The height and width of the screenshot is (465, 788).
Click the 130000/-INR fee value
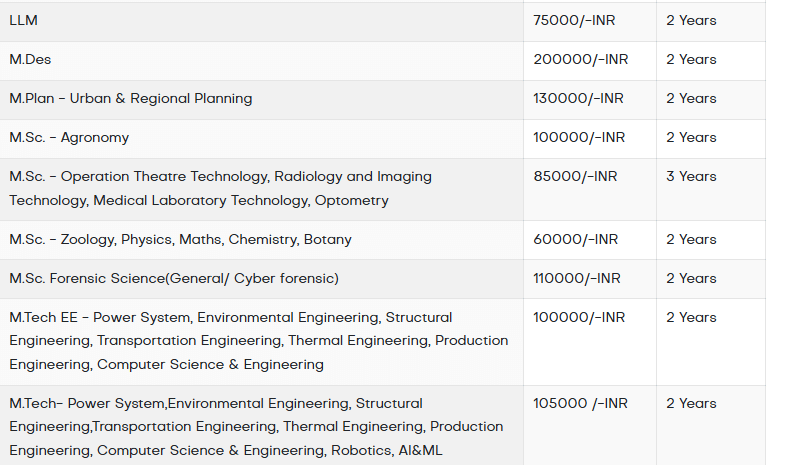pyautogui.click(x=578, y=98)
